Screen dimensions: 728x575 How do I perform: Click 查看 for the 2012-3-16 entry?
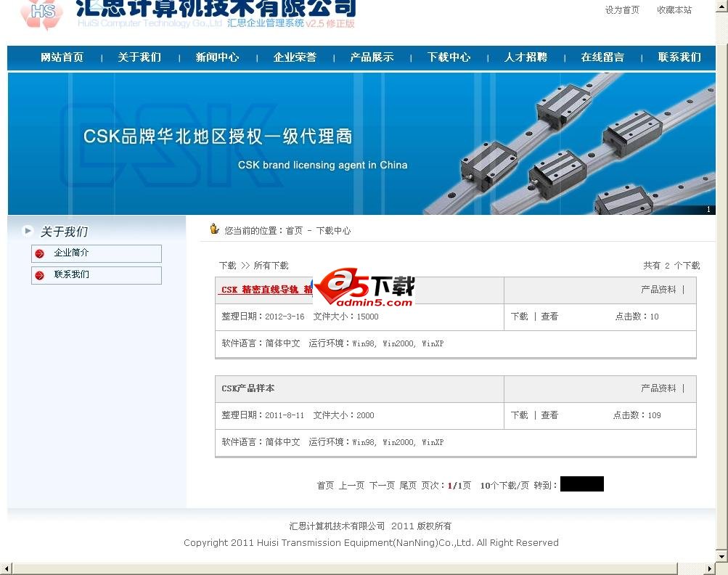pyautogui.click(x=549, y=317)
